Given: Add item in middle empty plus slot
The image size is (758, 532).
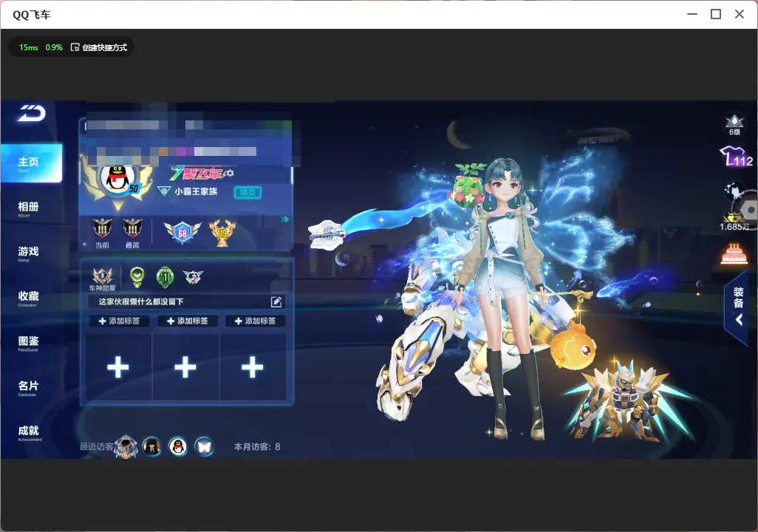Looking at the screenshot, I should tap(185, 367).
